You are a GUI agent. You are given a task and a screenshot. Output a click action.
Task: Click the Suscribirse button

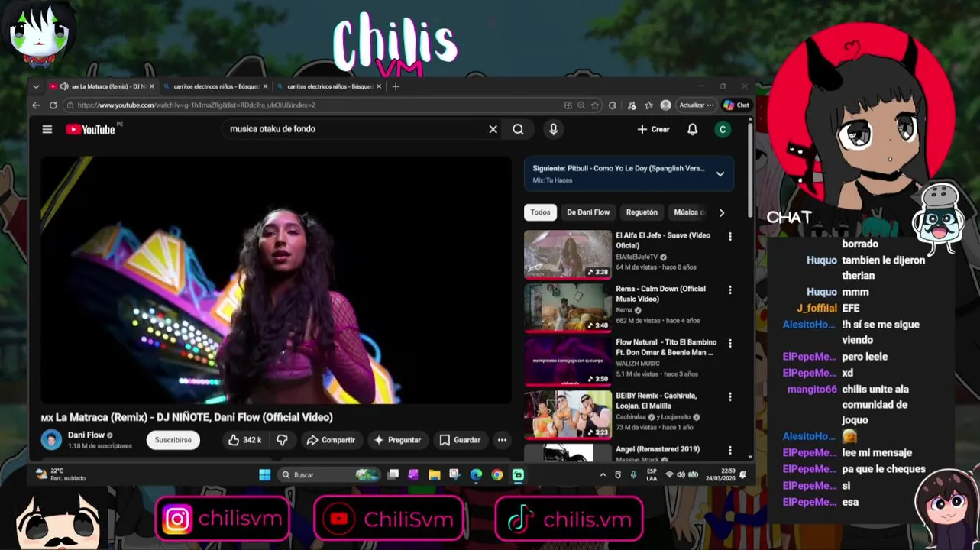[173, 440]
